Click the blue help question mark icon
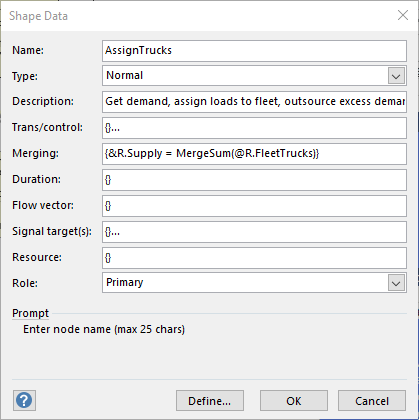The height and width of the screenshot is (420, 419). point(24,400)
